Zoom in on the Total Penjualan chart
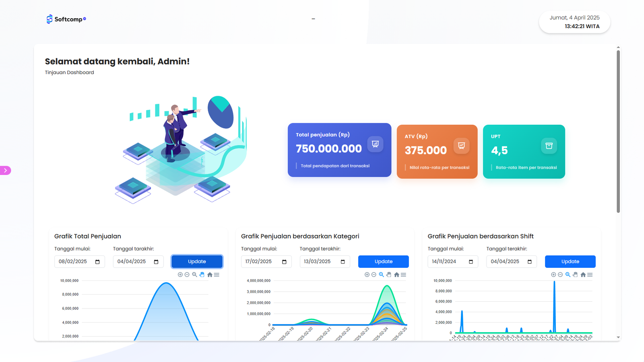This screenshot has height=362, width=644. [180, 275]
